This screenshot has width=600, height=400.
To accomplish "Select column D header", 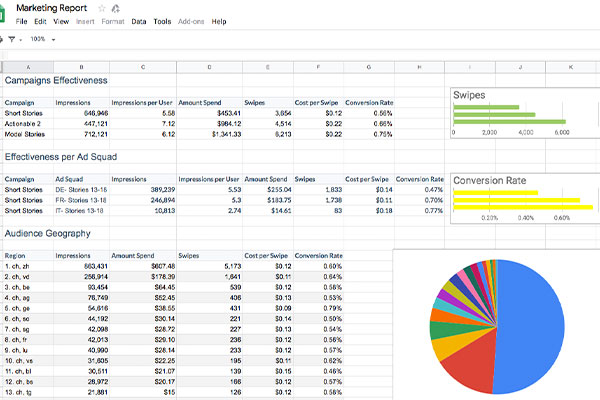I will [209, 67].
